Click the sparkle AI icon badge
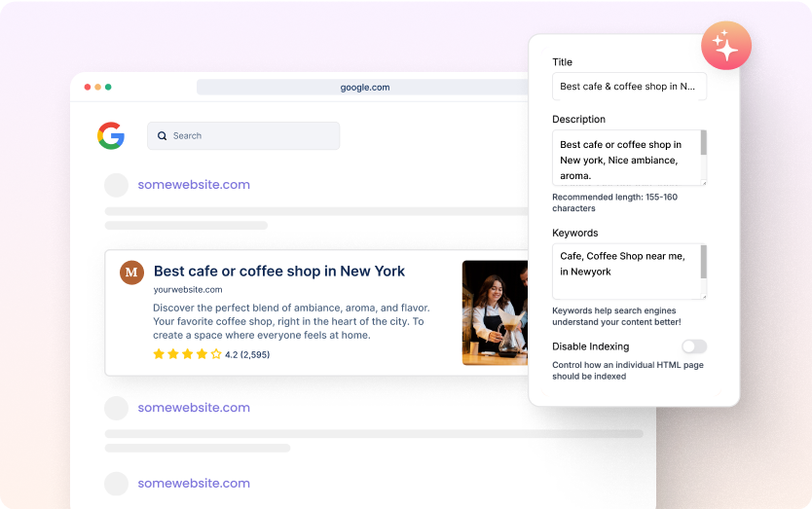The image size is (812, 509). (x=725, y=46)
